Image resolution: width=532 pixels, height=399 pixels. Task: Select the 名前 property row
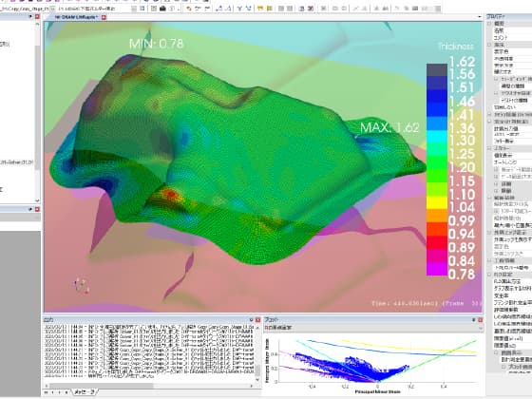[512, 30]
